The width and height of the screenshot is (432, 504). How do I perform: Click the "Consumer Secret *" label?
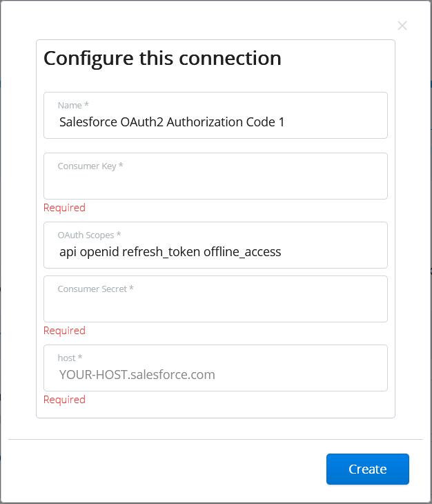point(95,289)
